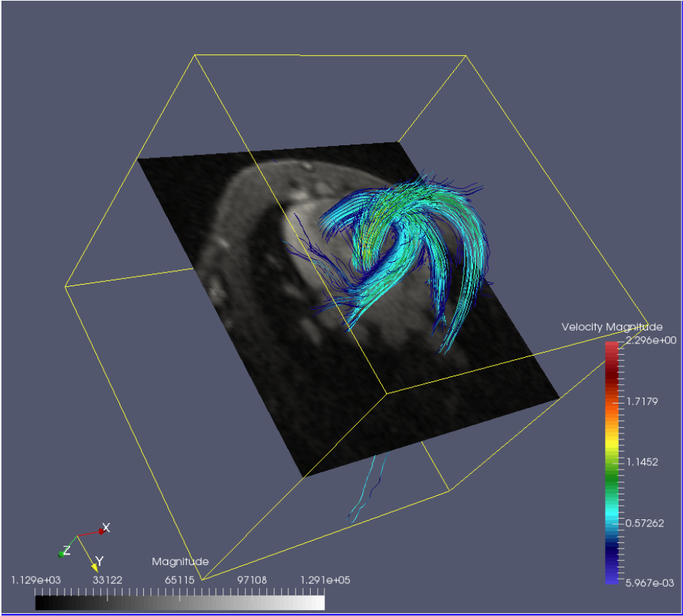Click the green Z axis orientation label

[x=67, y=551]
